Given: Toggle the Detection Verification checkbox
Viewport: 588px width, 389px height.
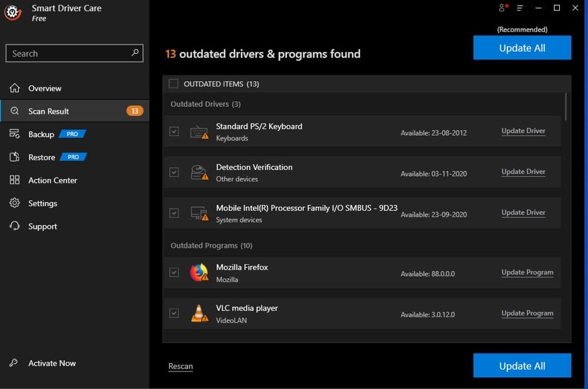Looking at the screenshot, I should click(174, 172).
